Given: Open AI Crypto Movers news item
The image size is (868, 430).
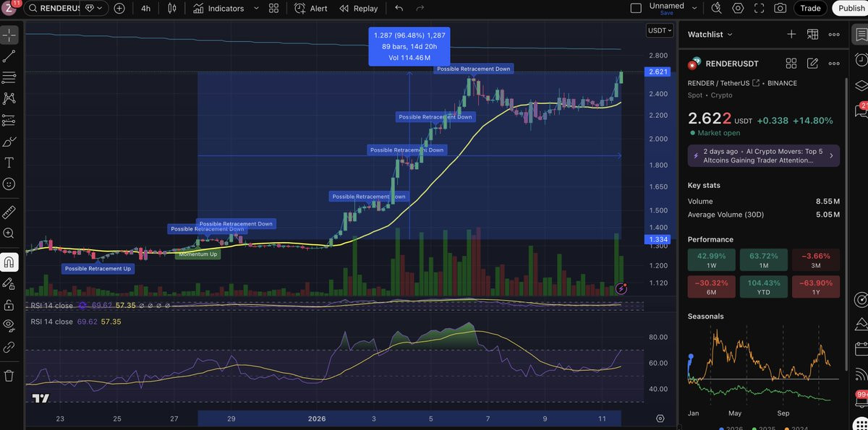Looking at the screenshot, I should pyautogui.click(x=763, y=156).
